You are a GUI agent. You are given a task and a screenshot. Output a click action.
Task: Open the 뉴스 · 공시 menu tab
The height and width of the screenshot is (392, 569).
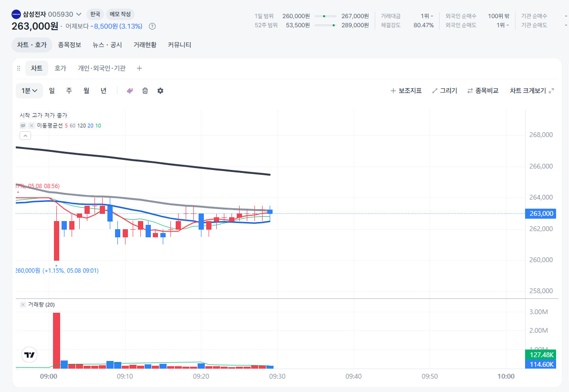[x=107, y=45]
